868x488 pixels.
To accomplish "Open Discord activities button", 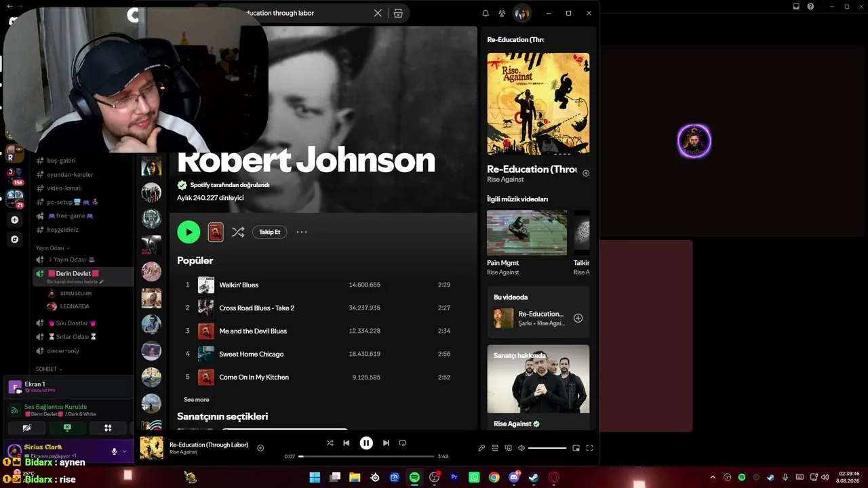I will point(108,428).
